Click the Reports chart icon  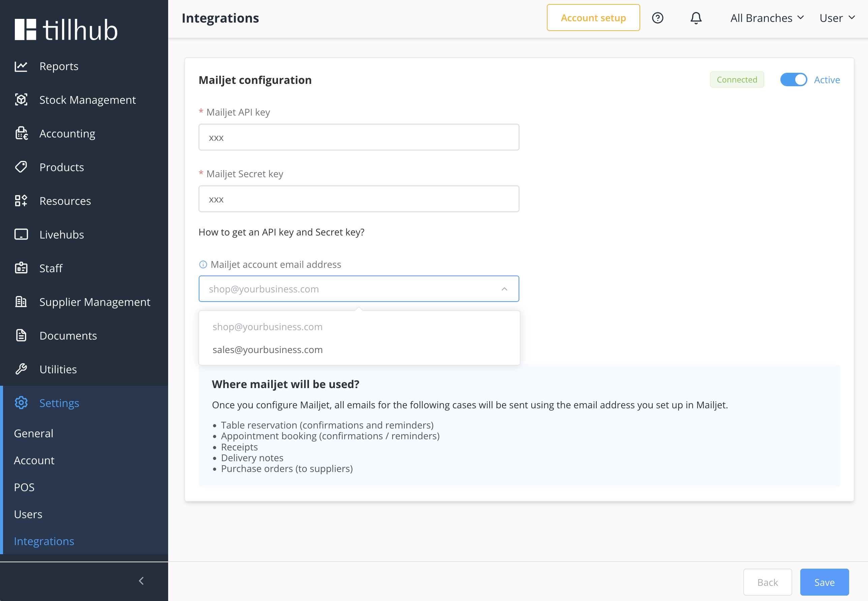[21, 66]
